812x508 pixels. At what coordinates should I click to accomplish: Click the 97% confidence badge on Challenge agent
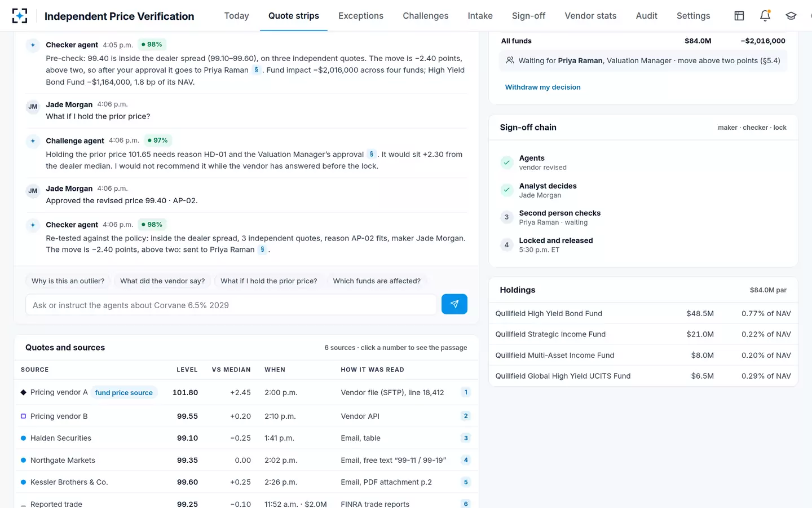pyautogui.click(x=158, y=141)
